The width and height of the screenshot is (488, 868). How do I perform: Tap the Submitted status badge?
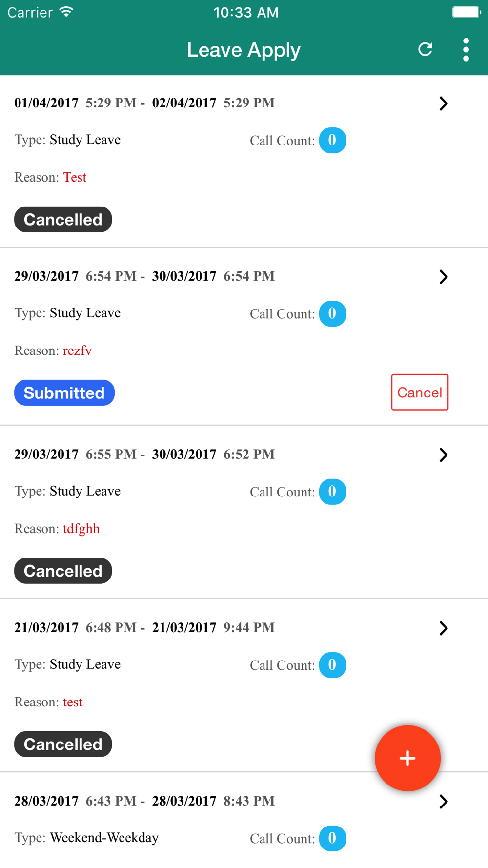64,393
